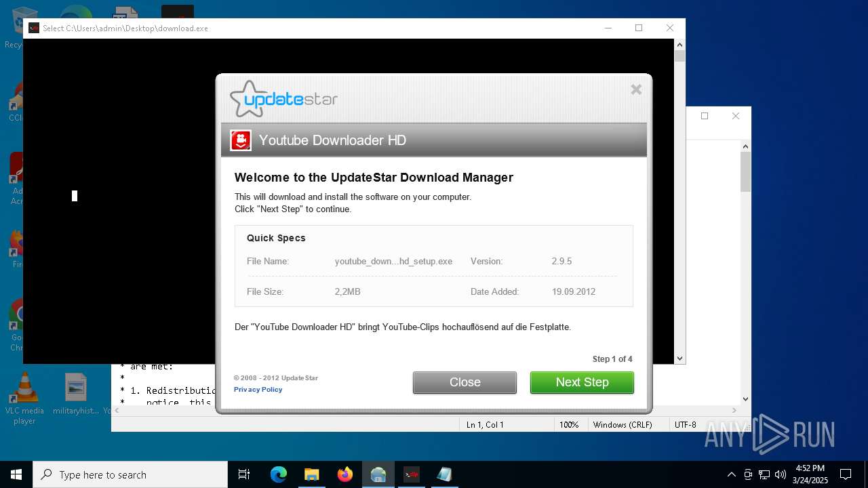
Task: Click the green Next Step button
Action: (x=582, y=382)
